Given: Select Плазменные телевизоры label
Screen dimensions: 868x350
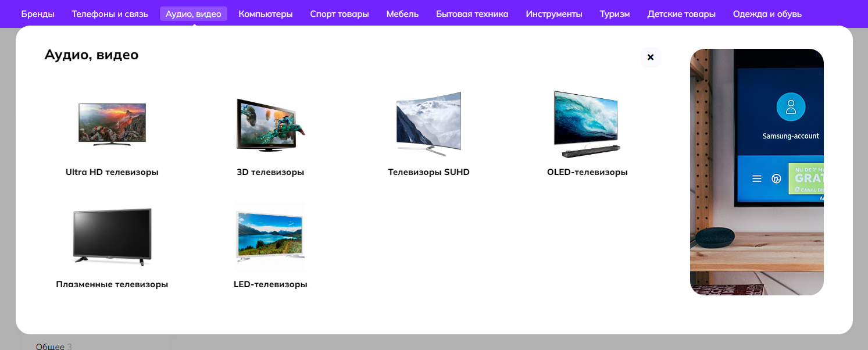Looking at the screenshot, I should coord(112,284).
